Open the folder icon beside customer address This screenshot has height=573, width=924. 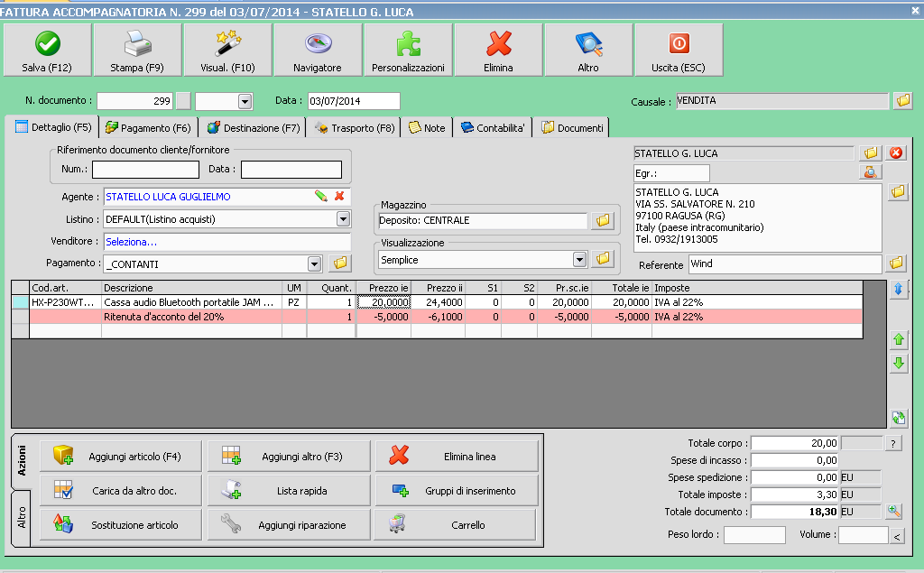(898, 191)
